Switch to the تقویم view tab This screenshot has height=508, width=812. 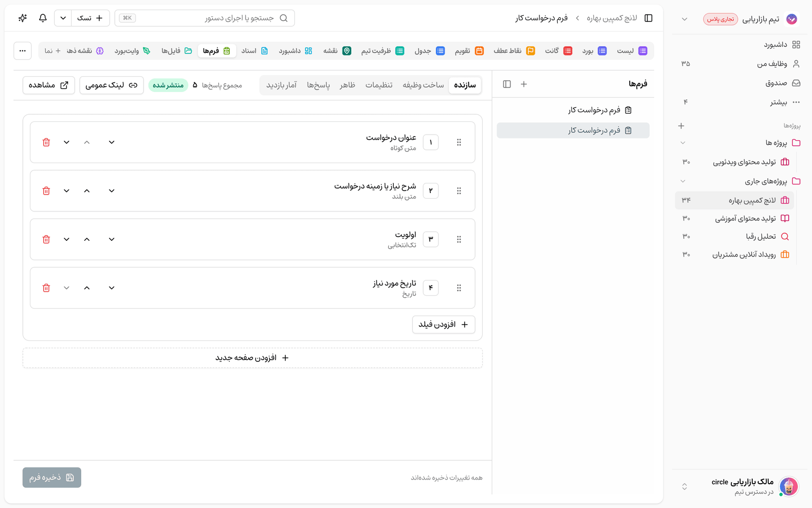[468, 51]
